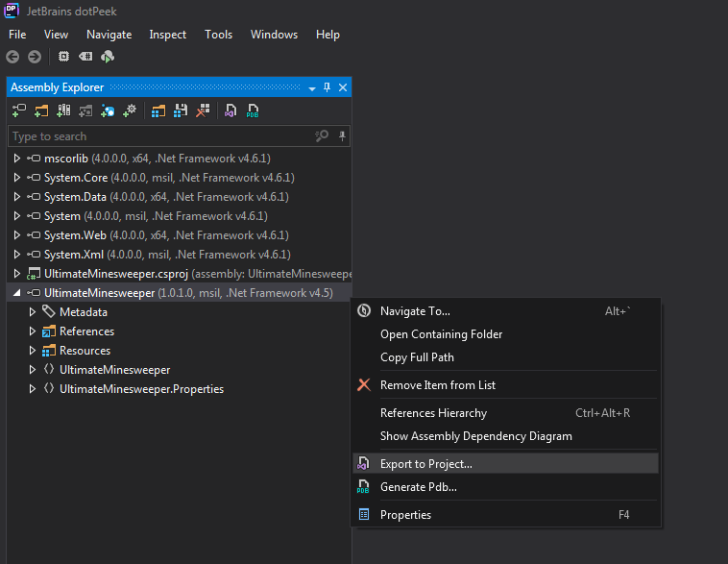Select the UltimateMinesweeper.Properties namespace row
Screen dimensions: 728x564
point(180,389)
